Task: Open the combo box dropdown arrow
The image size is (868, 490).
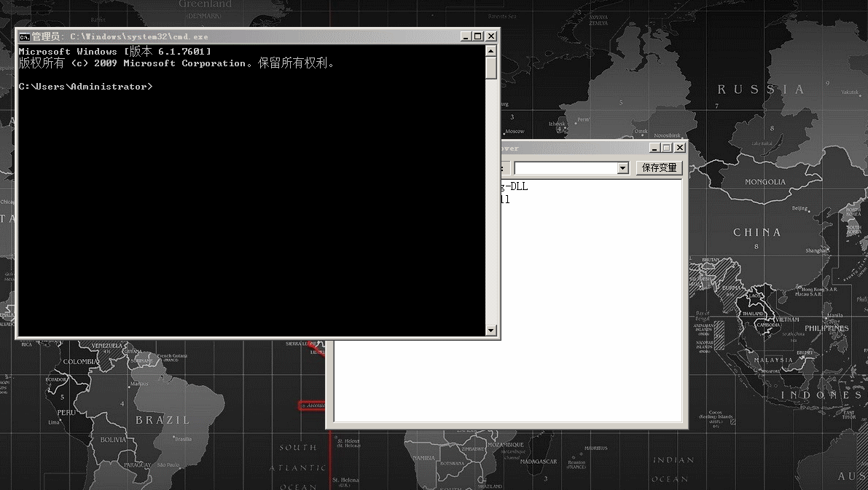Action: click(x=623, y=168)
